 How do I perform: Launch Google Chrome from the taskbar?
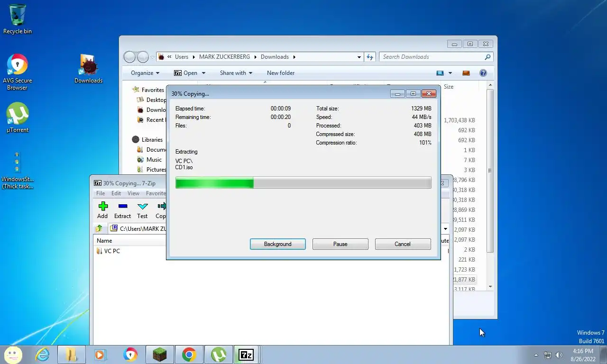(x=189, y=355)
